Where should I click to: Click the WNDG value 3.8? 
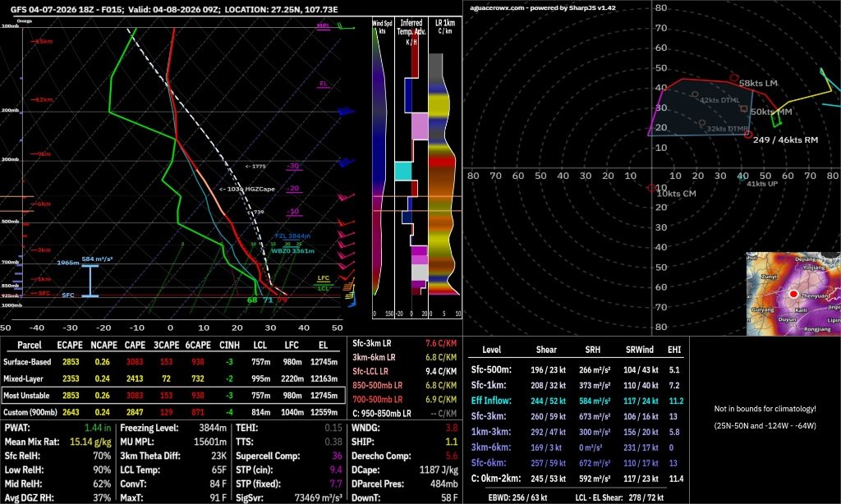tap(452, 428)
